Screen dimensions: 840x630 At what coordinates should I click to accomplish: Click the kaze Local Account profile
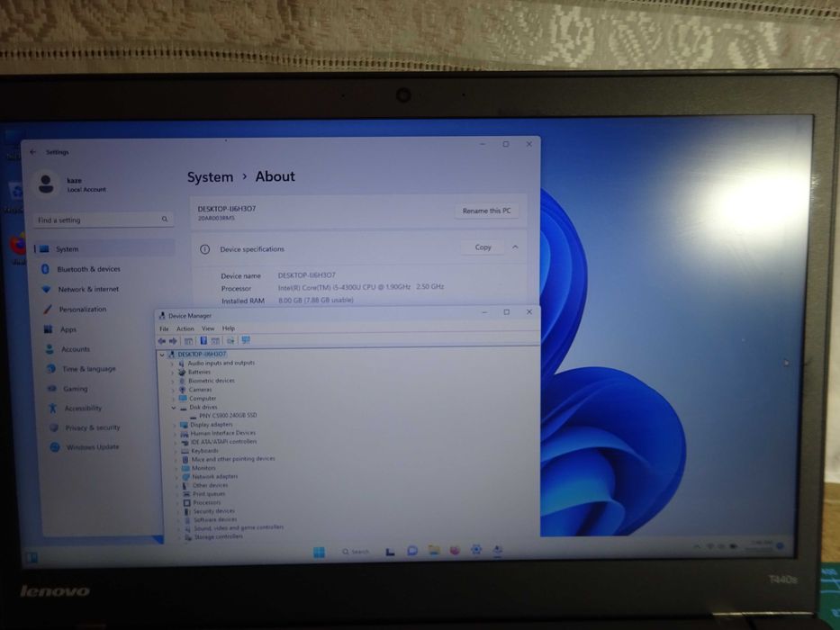[x=72, y=184]
